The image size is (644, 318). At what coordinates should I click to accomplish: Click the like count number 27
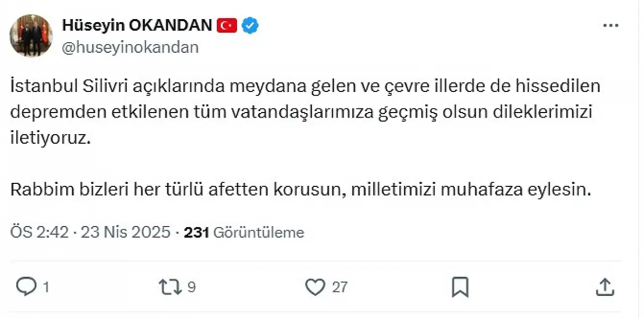[340, 287]
